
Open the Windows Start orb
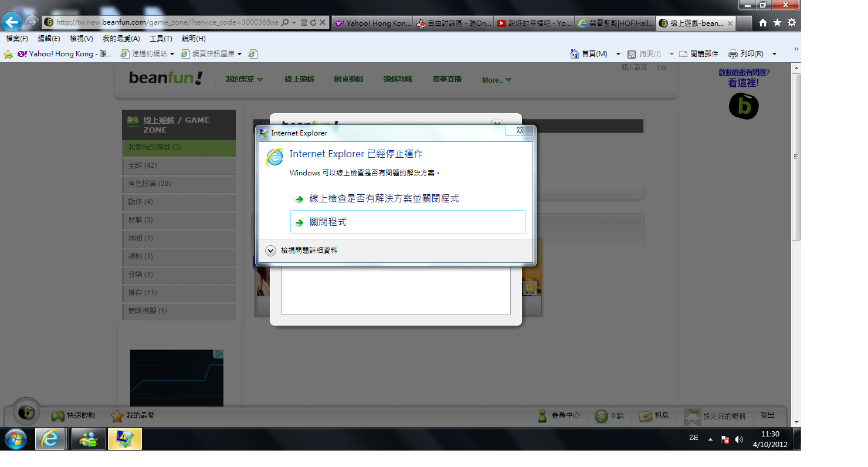coord(15,439)
